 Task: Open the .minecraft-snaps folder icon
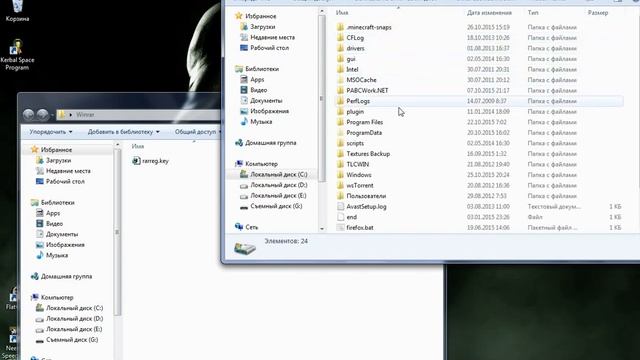[340, 27]
